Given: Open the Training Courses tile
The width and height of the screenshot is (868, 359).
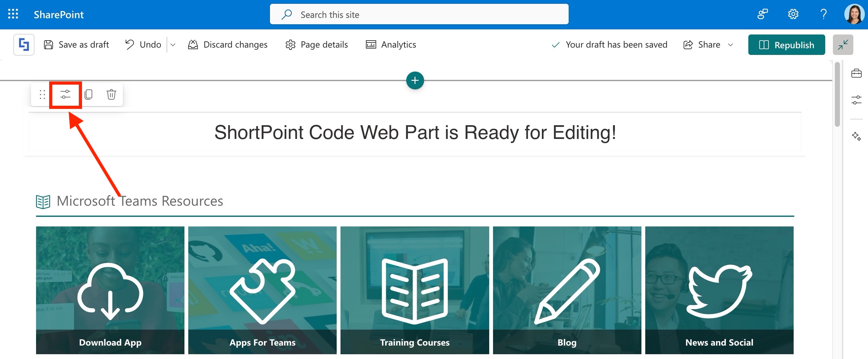Looking at the screenshot, I should (x=415, y=290).
